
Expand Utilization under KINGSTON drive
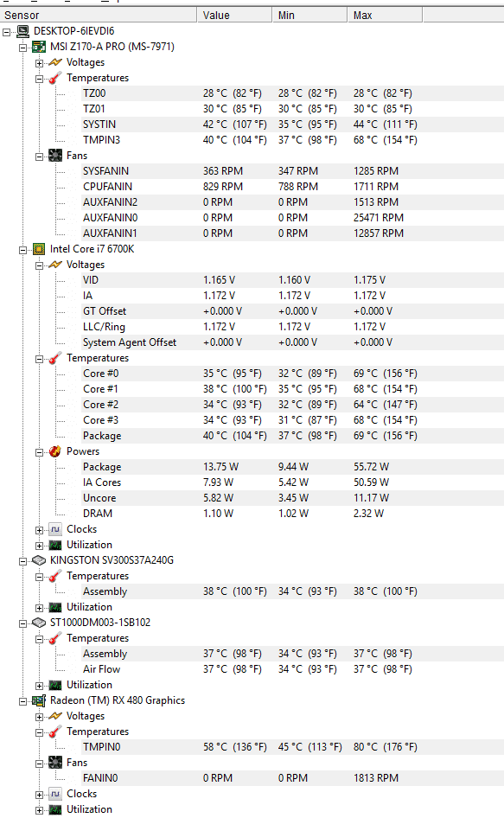[39, 608]
